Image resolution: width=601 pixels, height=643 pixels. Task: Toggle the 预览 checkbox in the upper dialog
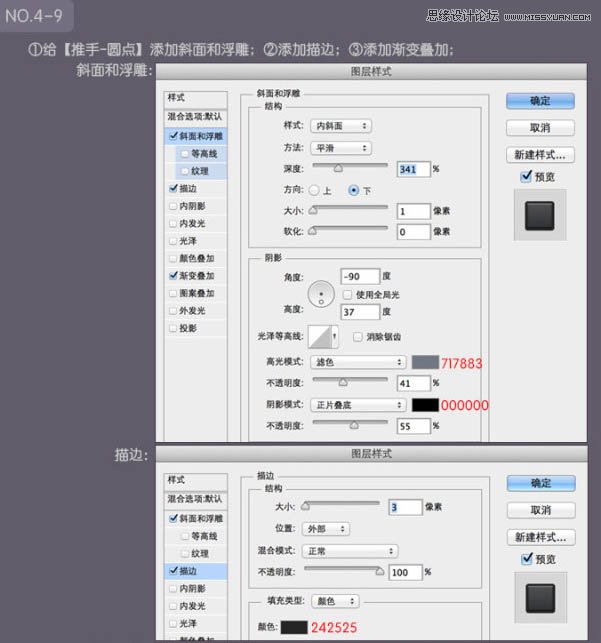point(526,177)
